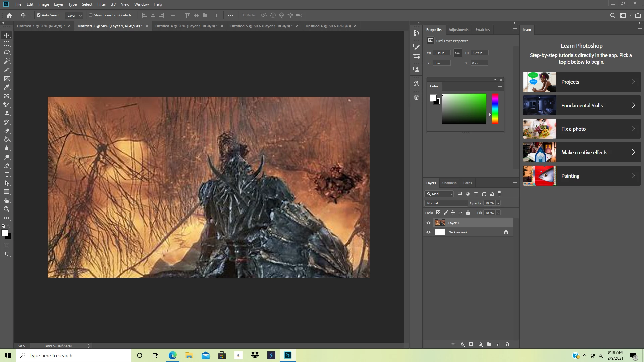Choose the Horizontal Type tool
644x362 pixels.
[x=7, y=175]
